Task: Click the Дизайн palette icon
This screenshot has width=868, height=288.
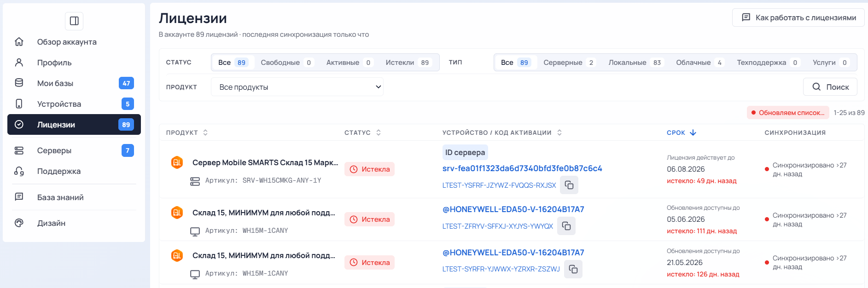Action: [x=19, y=223]
